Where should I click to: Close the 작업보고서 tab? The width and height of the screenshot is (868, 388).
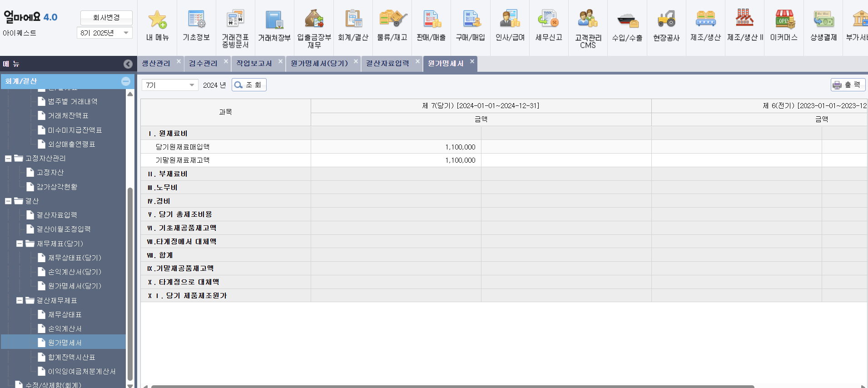[x=280, y=61]
